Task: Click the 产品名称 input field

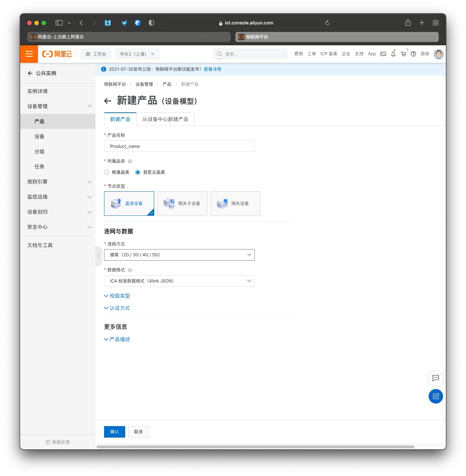Action: click(x=179, y=146)
